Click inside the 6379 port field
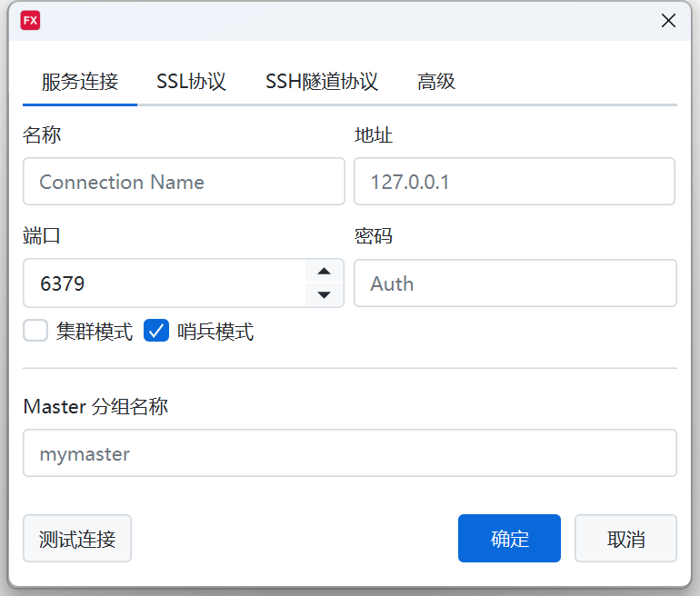700x596 pixels. (x=164, y=283)
